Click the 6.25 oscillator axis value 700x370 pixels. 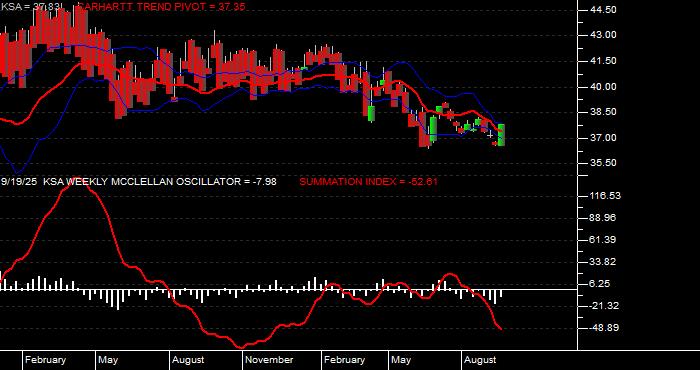click(x=600, y=283)
